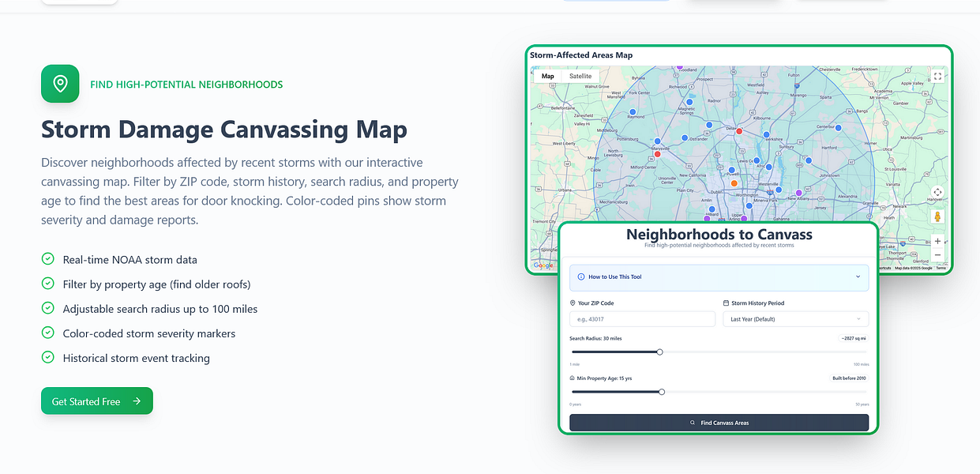Click the Search Radius slider handle
Viewport: 980px width, 474px height.
click(x=659, y=352)
